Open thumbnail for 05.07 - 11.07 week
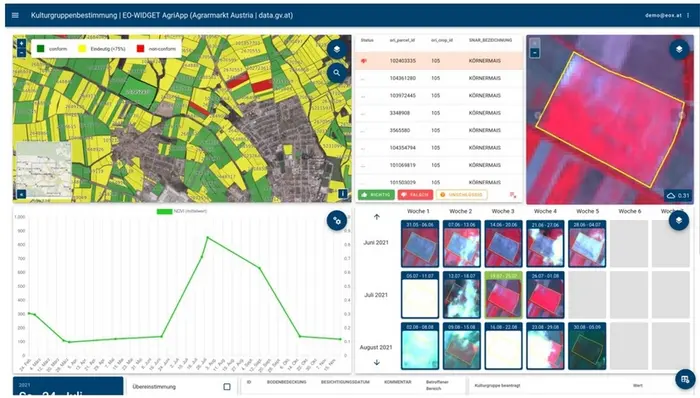This screenshot has height=398, width=700. coord(420,295)
